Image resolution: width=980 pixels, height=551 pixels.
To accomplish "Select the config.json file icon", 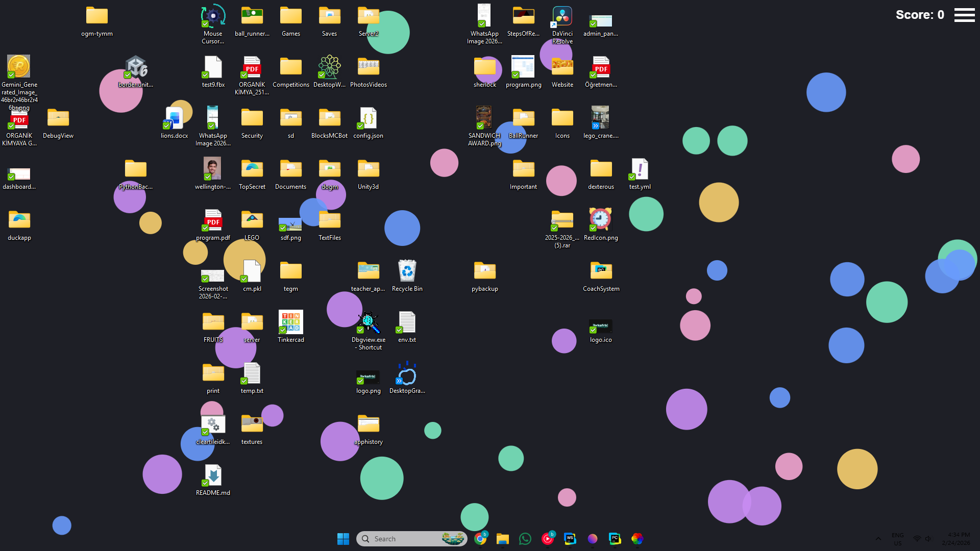I will click(x=368, y=118).
